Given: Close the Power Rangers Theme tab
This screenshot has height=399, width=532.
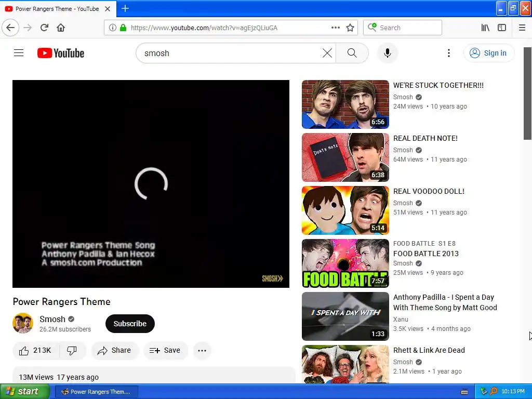Looking at the screenshot, I should pos(108,9).
